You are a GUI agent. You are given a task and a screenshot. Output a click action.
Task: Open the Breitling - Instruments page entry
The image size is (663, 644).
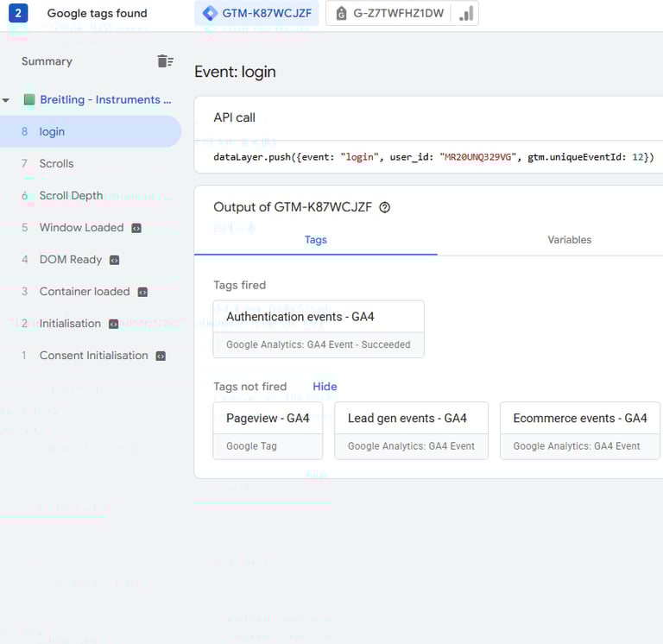pos(105,100)
